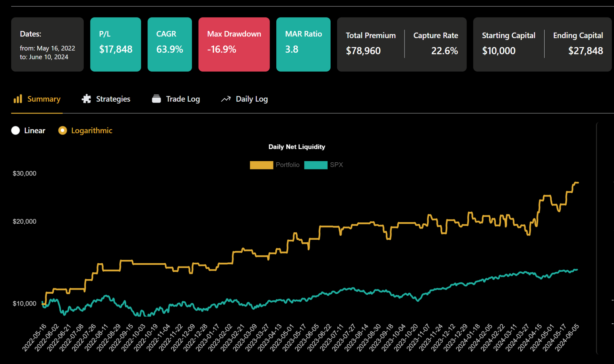Image resolution: width=614 pixels, height=364 pixels.
Task: Select the Logarithmic scale radio button
Action: point(63,130)
